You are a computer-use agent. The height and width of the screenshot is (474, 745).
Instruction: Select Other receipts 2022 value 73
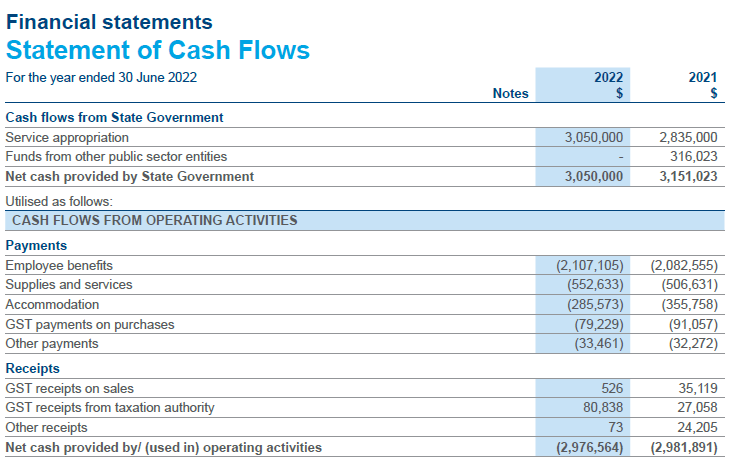coord(616,427)
